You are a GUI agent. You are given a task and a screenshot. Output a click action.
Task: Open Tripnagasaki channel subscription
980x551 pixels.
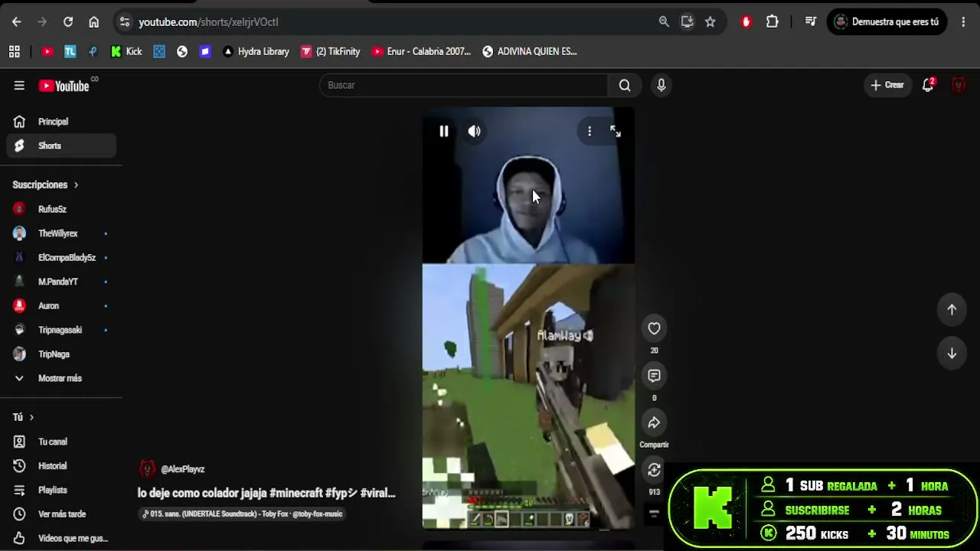click(61, 330)
